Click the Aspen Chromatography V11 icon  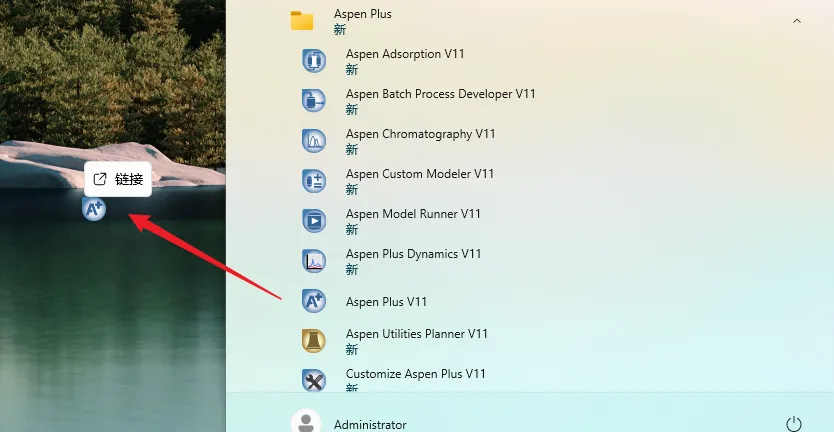[x=314, y=140]
